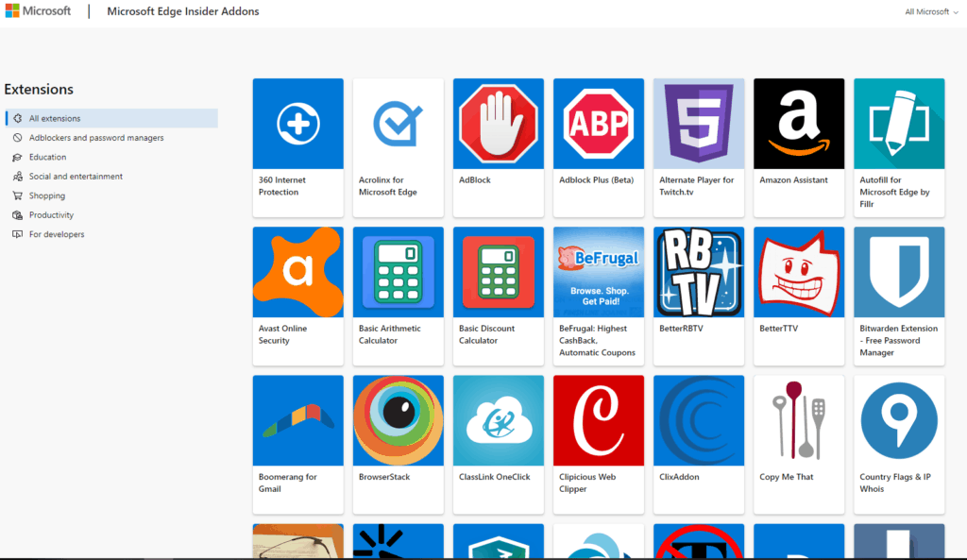
Task: Open the Acrolinx for Microsoft Edge icon
Action: (399, 124)
